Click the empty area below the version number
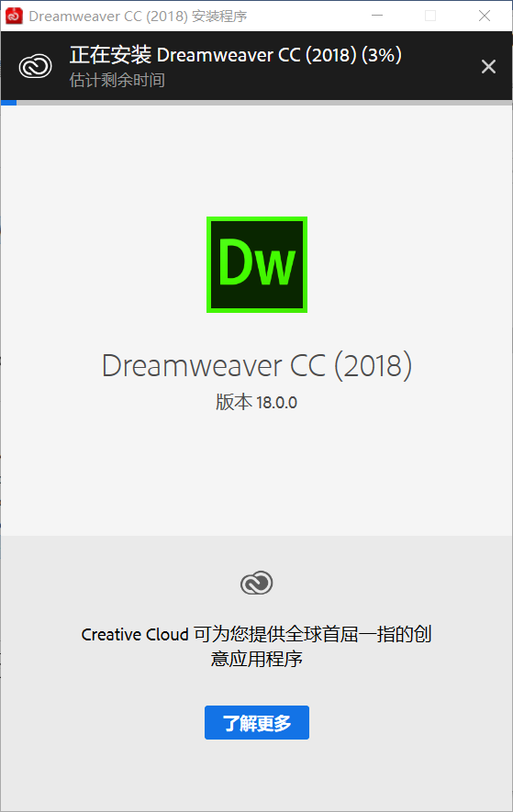This screenshot has height=812, width=513. 257,473
